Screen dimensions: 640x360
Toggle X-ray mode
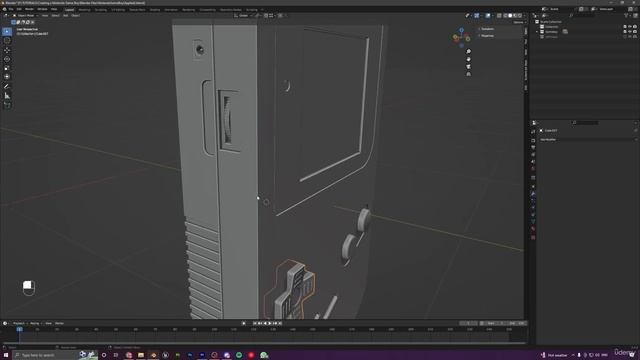[499, 16]
